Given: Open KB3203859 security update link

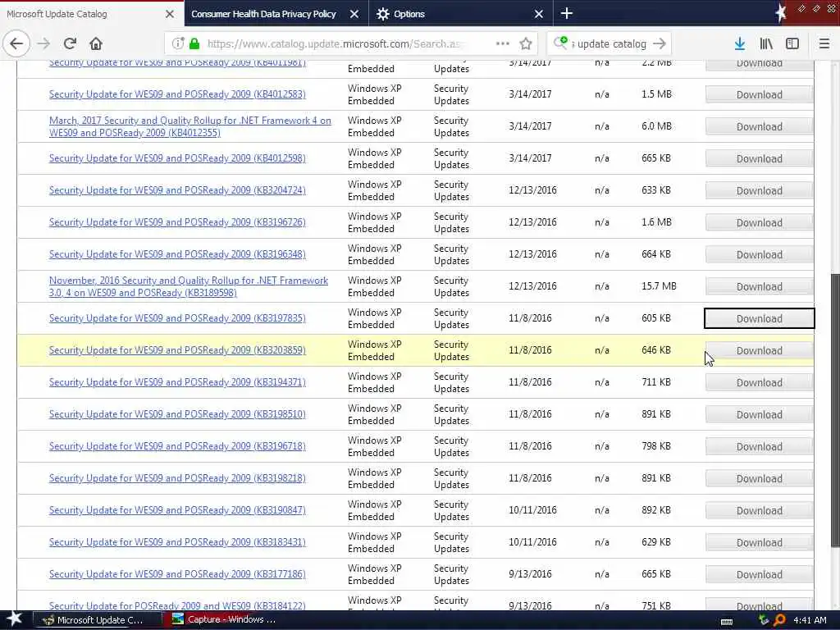Looking at the screenshot, I should click(177, 350).
